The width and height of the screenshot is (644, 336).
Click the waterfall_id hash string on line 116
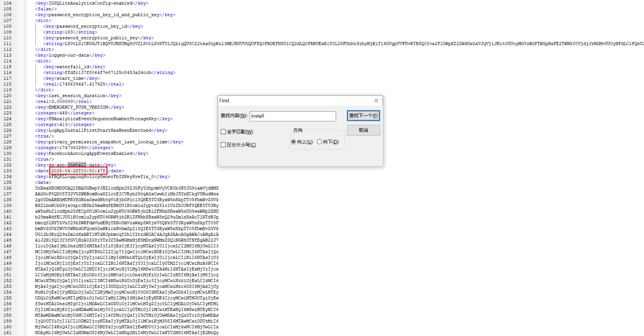point(108,73)
